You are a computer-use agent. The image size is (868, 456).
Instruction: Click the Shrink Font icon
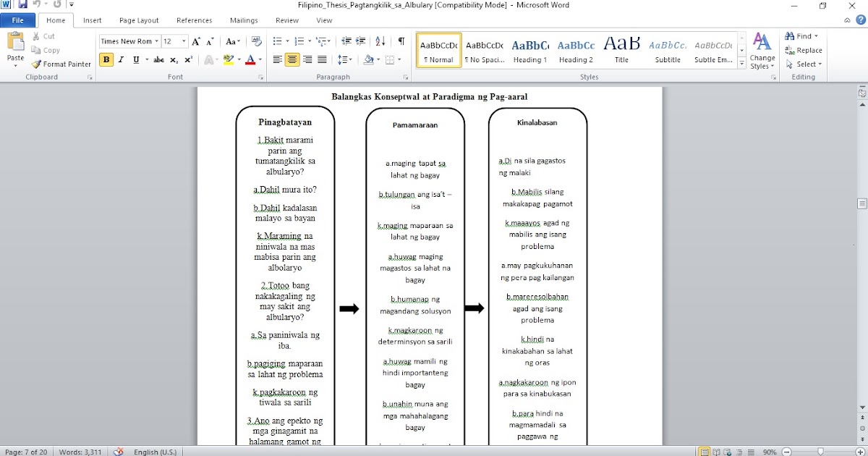(x=210, y=41)
